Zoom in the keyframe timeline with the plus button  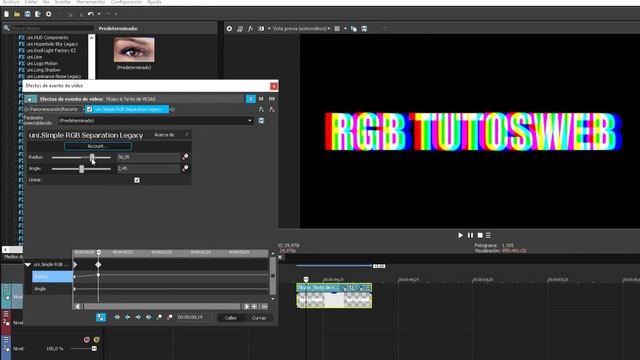coord(254,306)
